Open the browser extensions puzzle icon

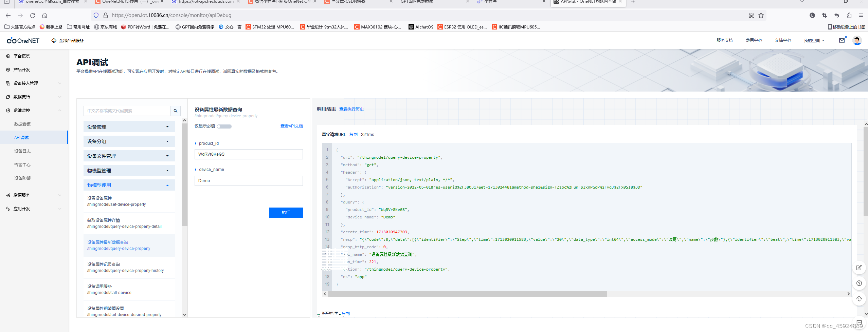point(849,15)
